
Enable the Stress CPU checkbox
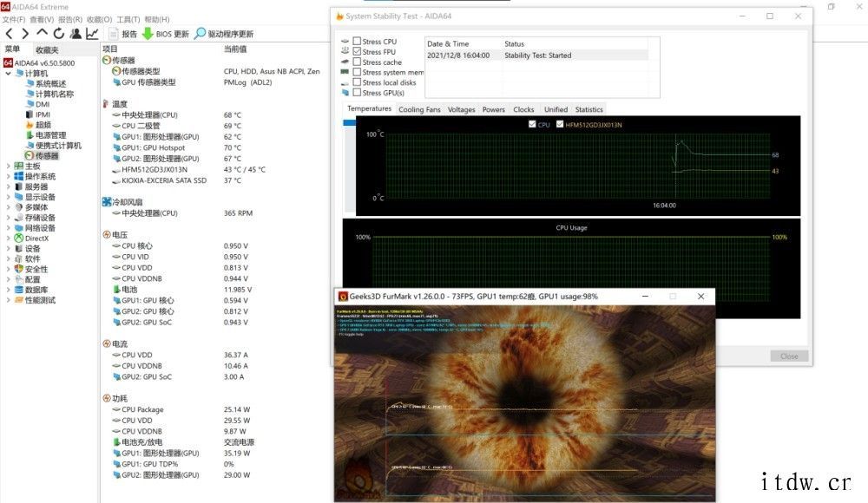tap(357, 41)
